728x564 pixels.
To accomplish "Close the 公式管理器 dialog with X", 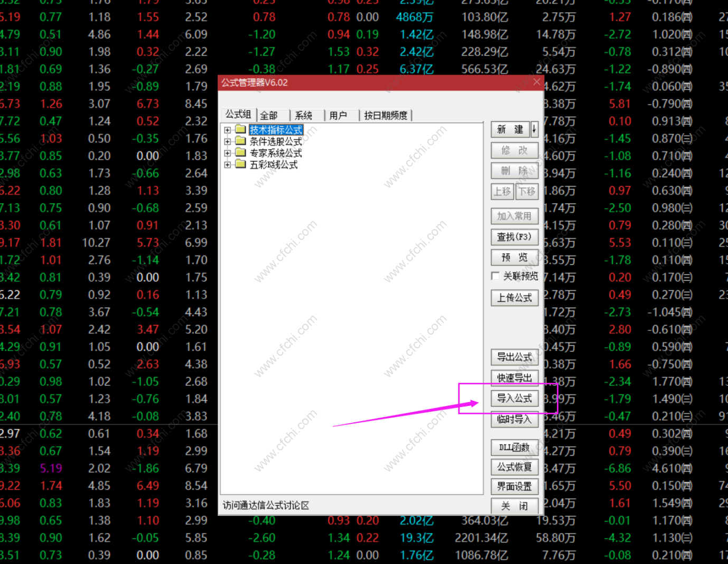I will pyautogui.click(x=537, y=82).
